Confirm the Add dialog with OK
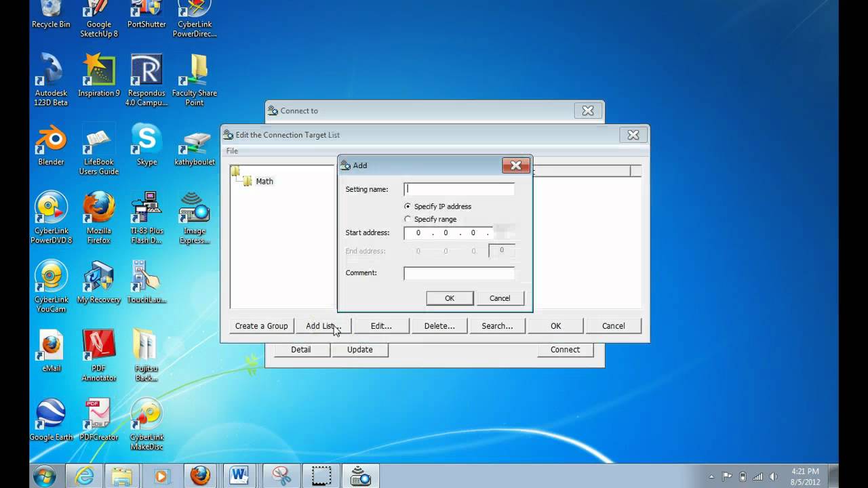The image size is (868, 488). tap(450, 298)
